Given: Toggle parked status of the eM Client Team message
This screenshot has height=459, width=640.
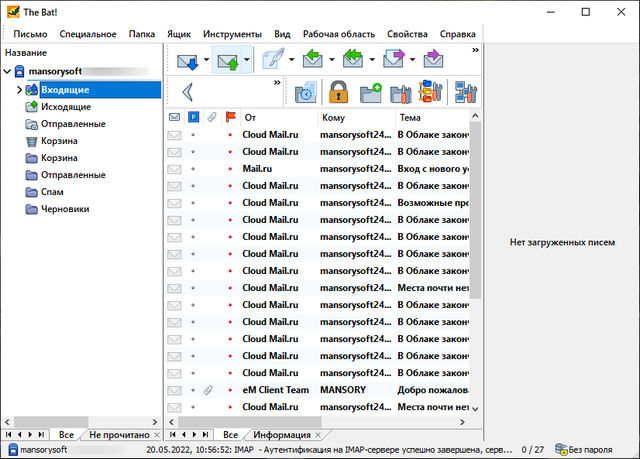Looking at the screenshot, I should 193,389.
